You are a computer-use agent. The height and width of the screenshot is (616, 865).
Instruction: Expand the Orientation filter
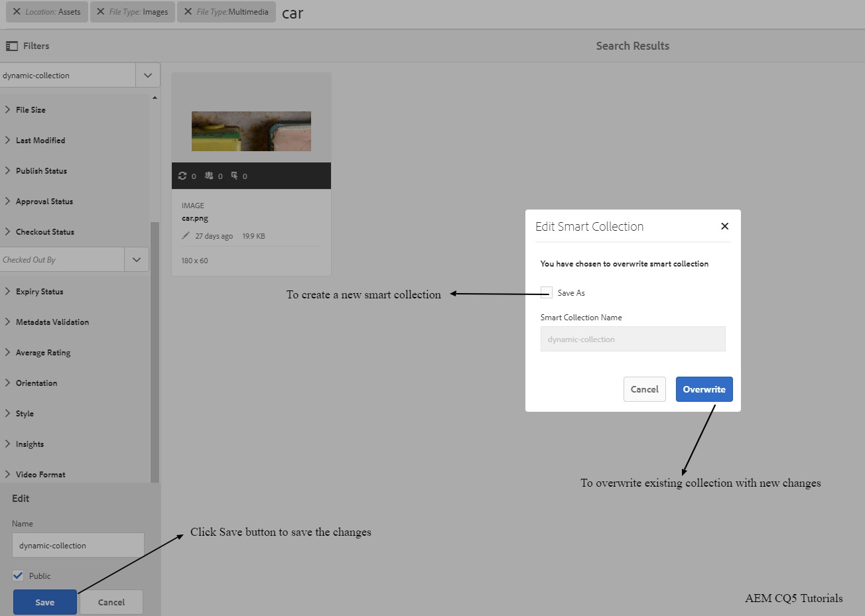coord(8,383)
